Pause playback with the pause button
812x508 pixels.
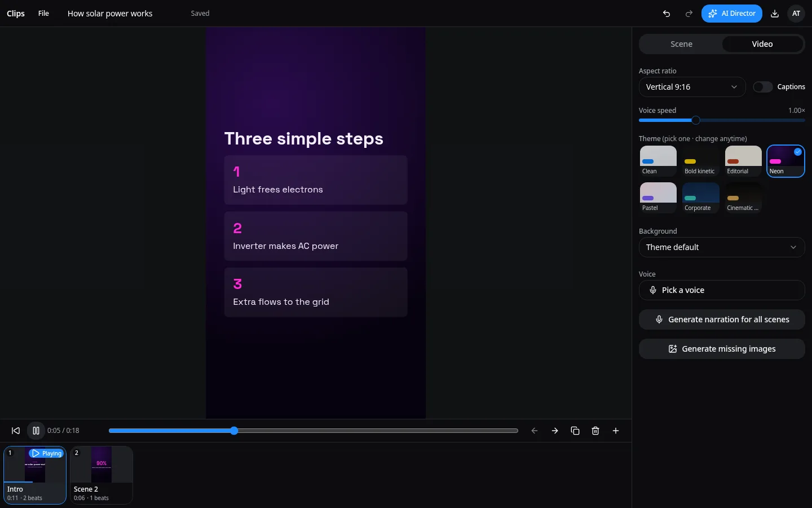(36, 431)
